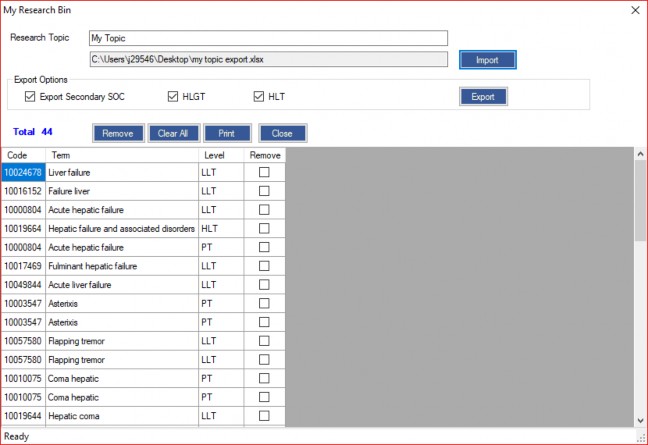Screen dimensions: 648x445
Task: Click the Clear All button
Action: coord(173,133)
